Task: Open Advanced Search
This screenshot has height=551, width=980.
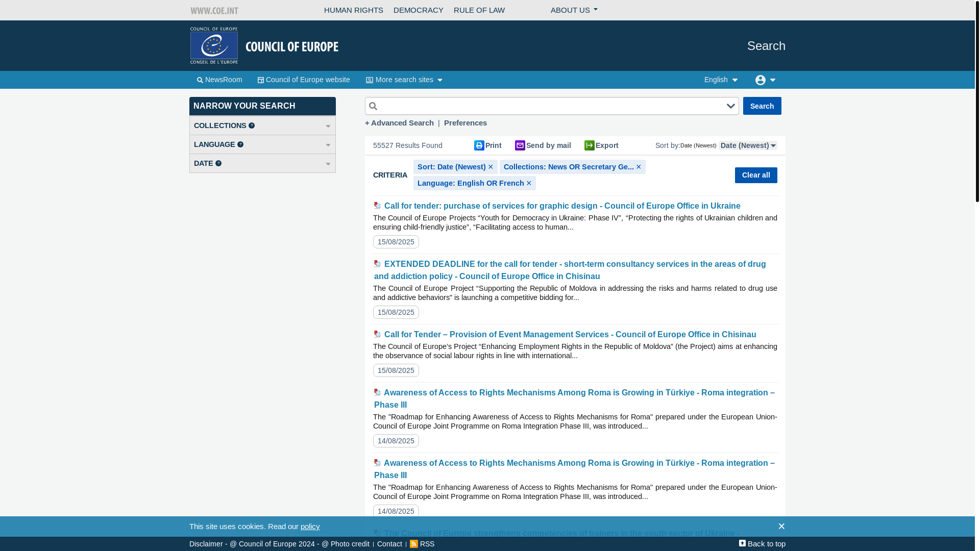Action: pyautogui.click(x=399, y=123)
